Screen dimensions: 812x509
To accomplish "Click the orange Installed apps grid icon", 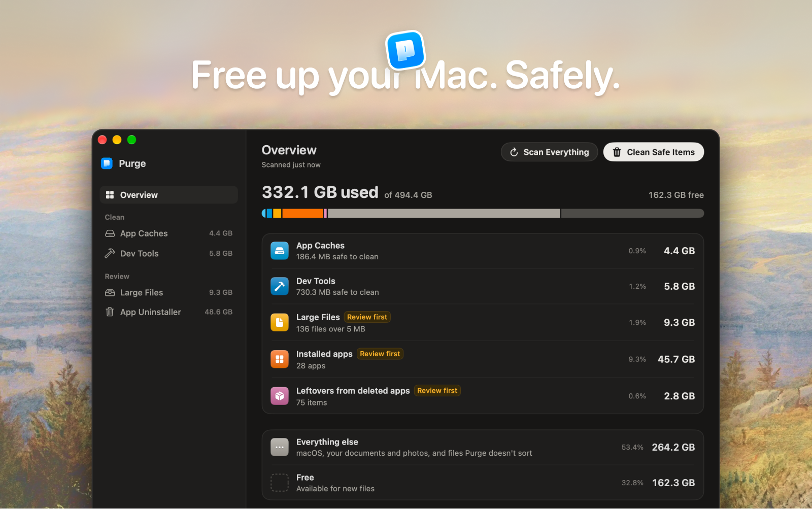I will tap(280, 359).
